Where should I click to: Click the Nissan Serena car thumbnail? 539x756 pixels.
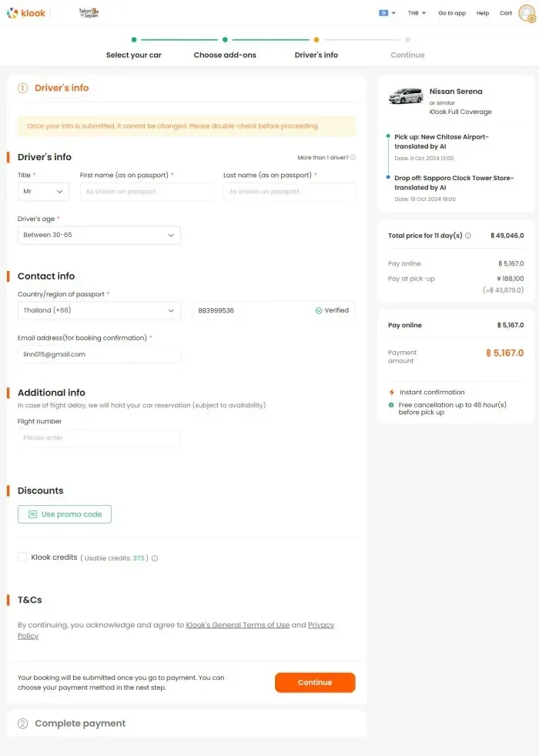click(406, 96)
